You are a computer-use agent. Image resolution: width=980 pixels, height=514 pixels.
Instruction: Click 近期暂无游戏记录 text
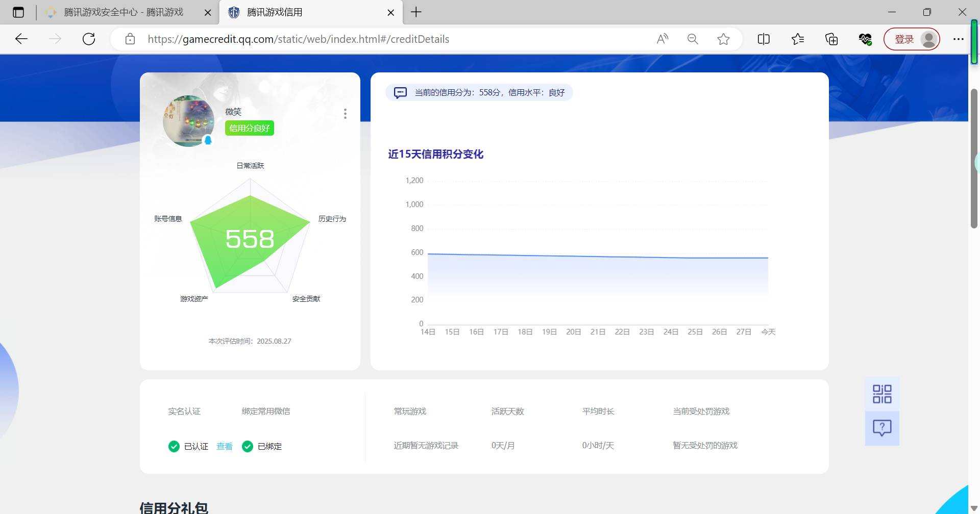pos(426,446)
